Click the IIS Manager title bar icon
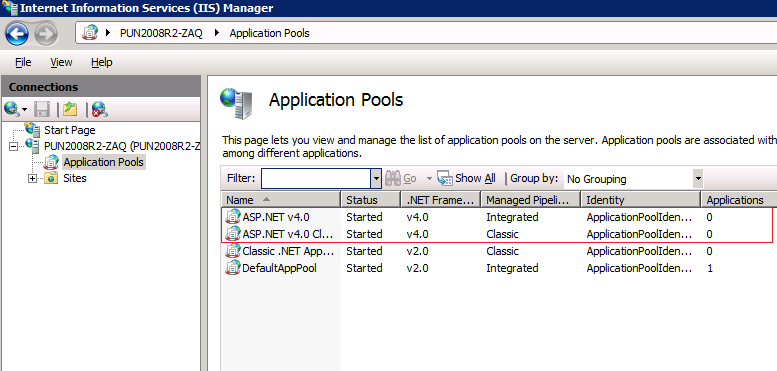Screen dimensions: 777x371 pos(9,7)
